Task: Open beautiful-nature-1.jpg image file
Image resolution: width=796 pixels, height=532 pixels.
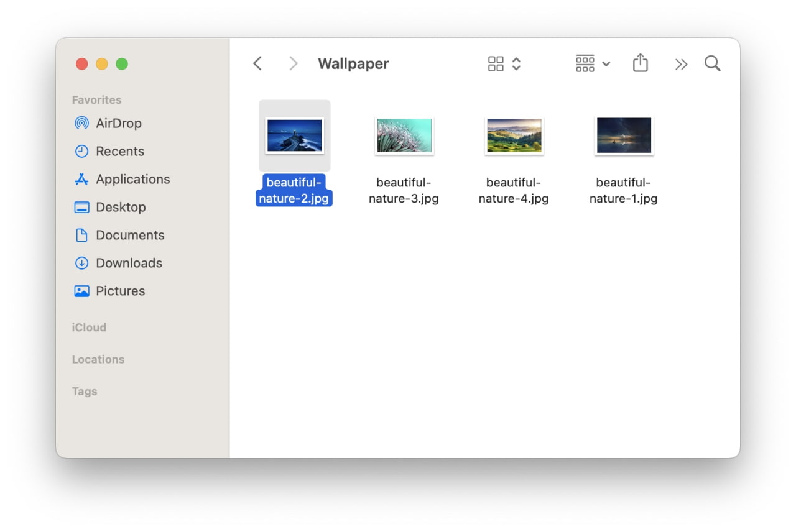Action: [624, 135]
